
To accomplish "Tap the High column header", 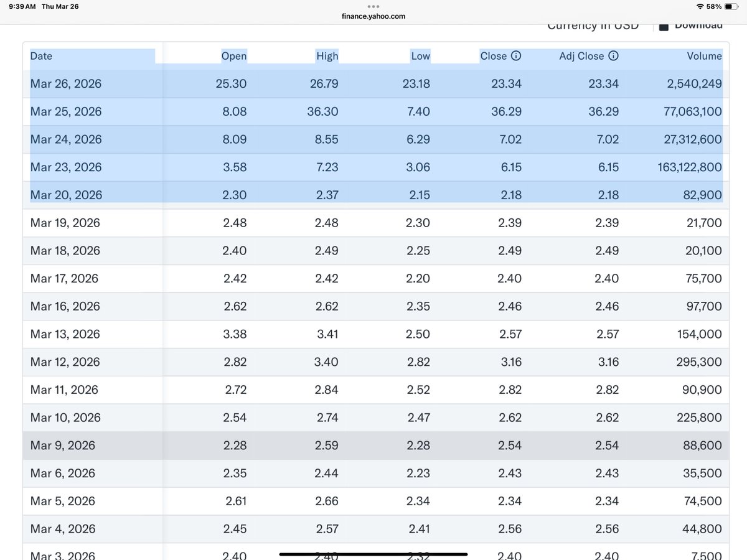I will (x=327, y=56).
